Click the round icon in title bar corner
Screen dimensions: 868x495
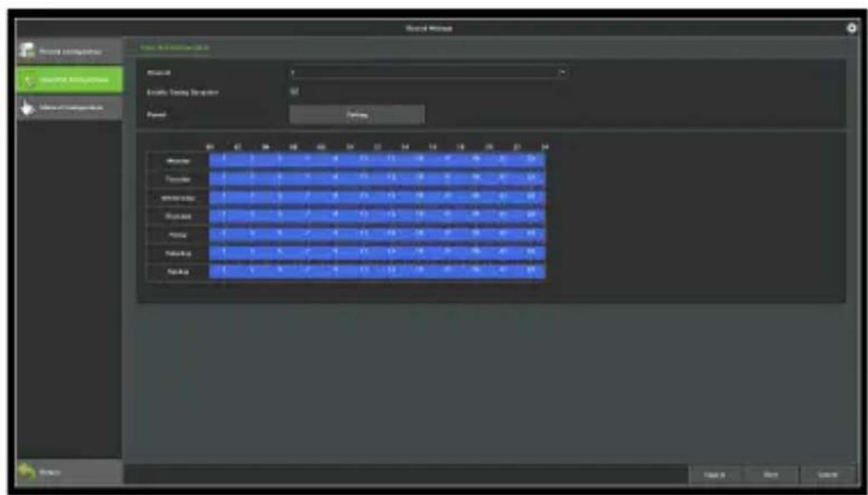[x=851, y=28]
